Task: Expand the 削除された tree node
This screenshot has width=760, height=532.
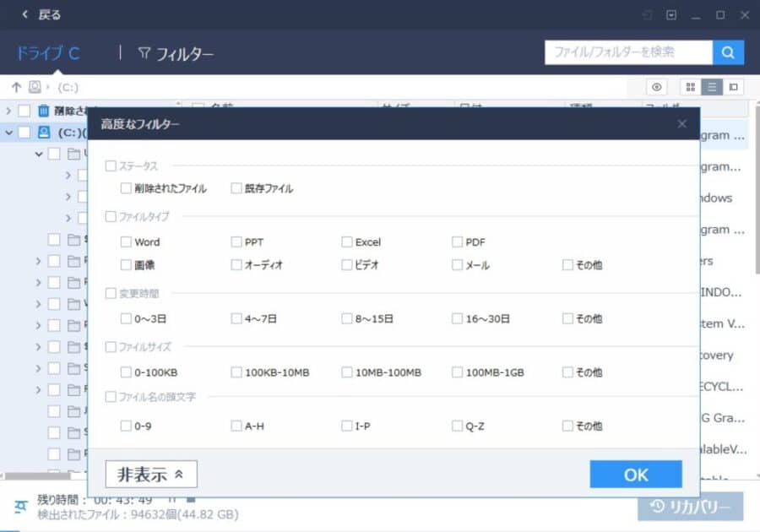Action: [8, 111]
